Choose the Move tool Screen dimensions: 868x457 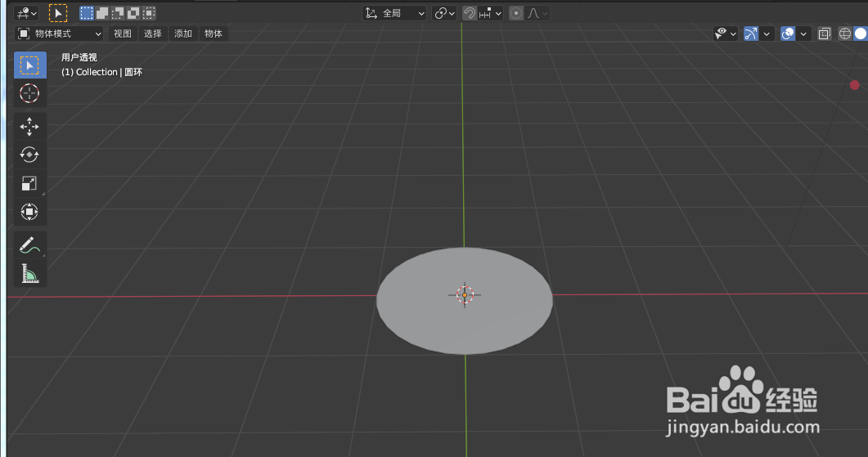point(30,127)
